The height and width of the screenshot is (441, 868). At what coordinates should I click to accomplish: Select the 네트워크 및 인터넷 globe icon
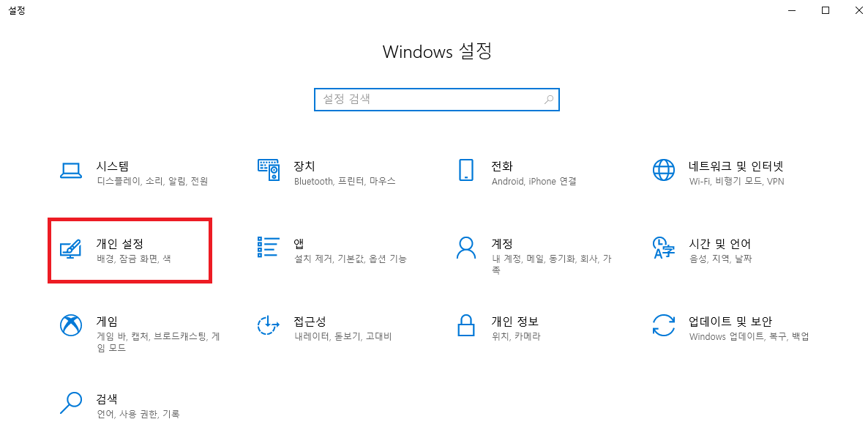664,170
